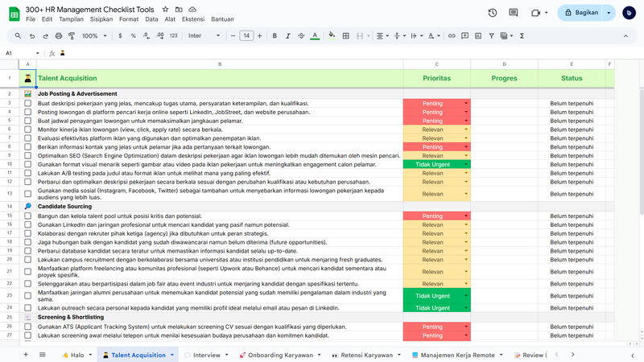The height and width of the screenshot is (362, 644).
Task: Toggle bold formatting
Action: coord(275,36)
